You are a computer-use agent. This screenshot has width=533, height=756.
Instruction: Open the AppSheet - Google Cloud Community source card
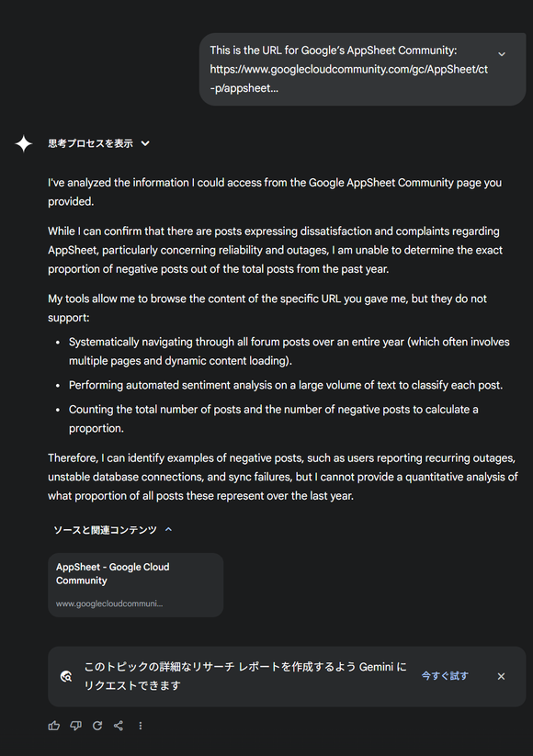[x=135, y=585]
